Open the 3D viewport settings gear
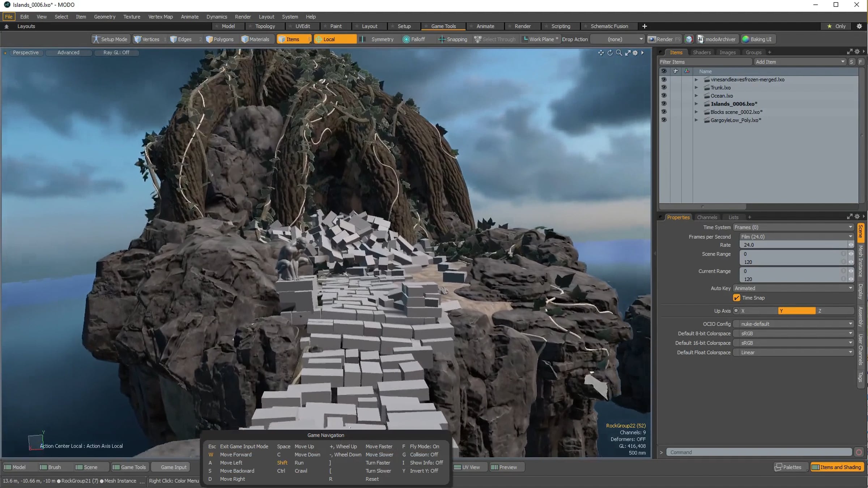Image resolution: width=868 pixels, height=488 pixels. [x=635, y=53]
